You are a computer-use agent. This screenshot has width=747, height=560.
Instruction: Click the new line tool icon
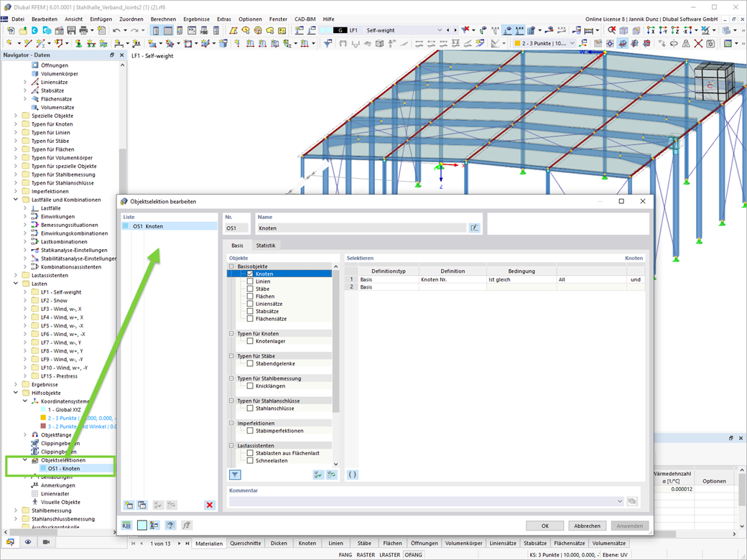pyautogui.click(x=28, y=43)
